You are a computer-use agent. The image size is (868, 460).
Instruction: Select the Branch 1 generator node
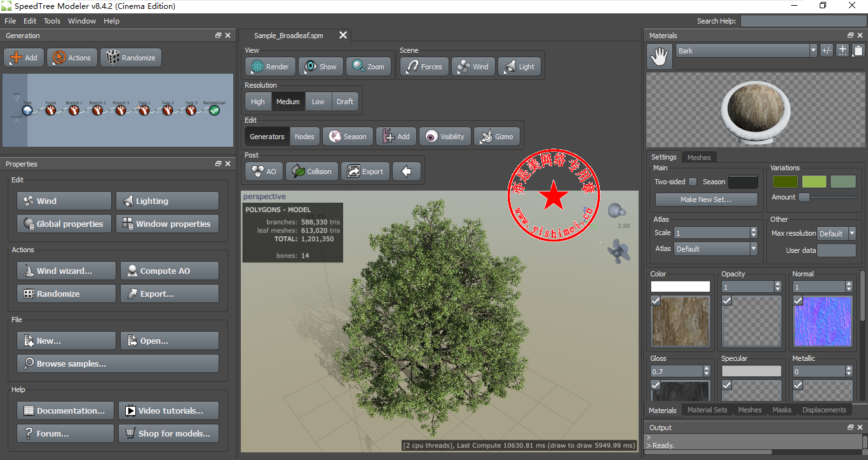click(x=74, y=111)
